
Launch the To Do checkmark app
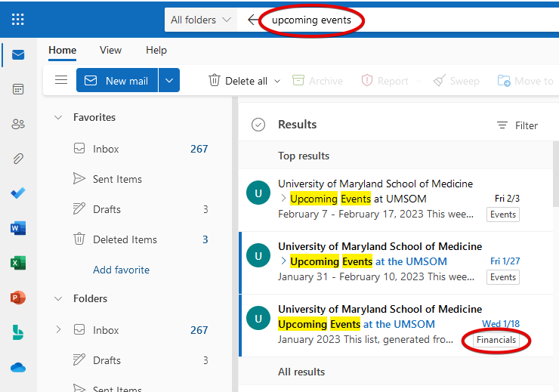coord(18,193)
